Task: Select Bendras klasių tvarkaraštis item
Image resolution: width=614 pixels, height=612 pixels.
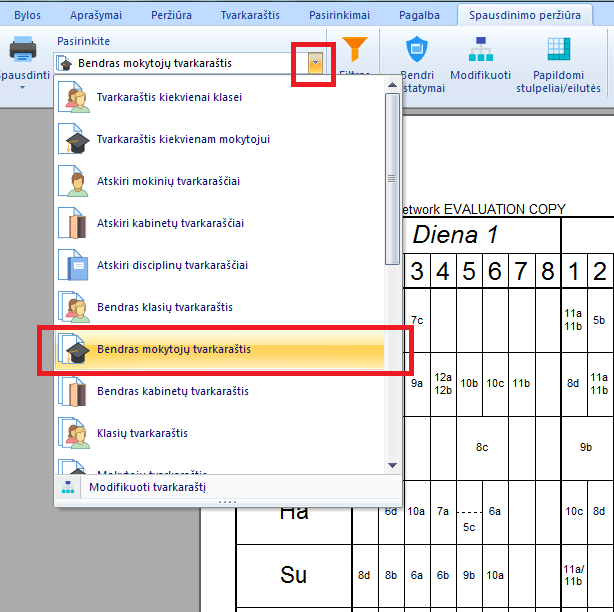Action: 165,308
